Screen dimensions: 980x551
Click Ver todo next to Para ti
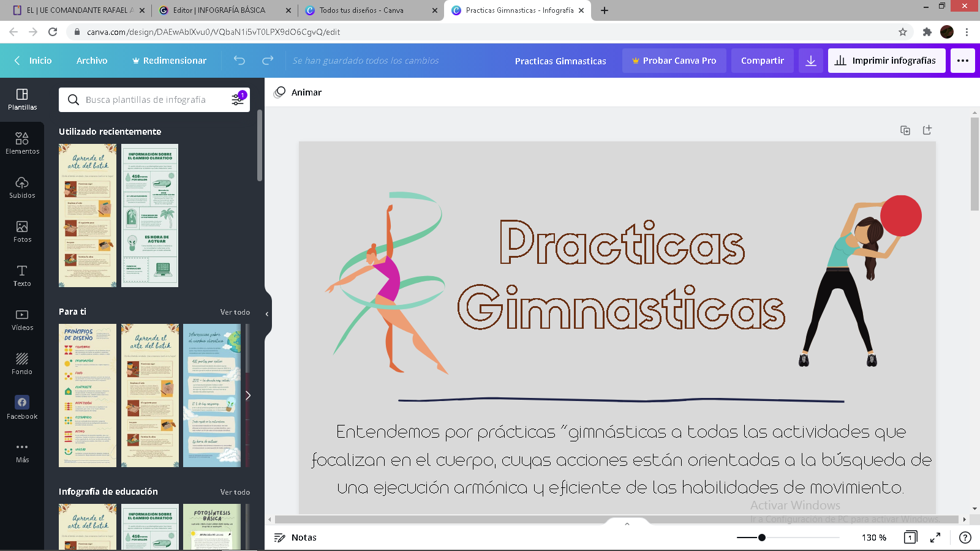pyautogui.click(x=235, y=312)
